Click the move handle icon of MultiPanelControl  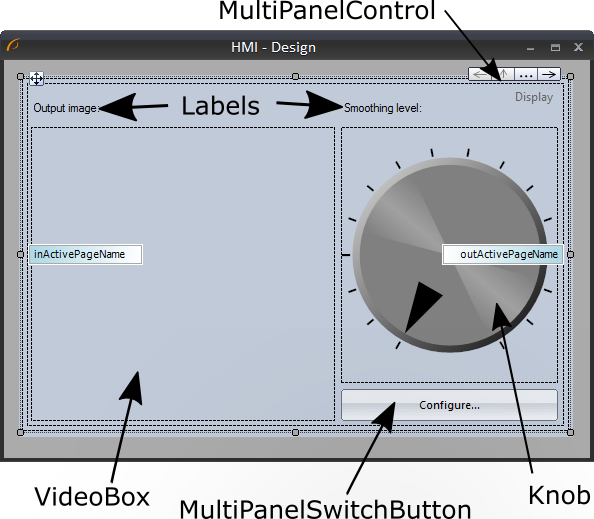pyautogui.click(x=36, y=78)
